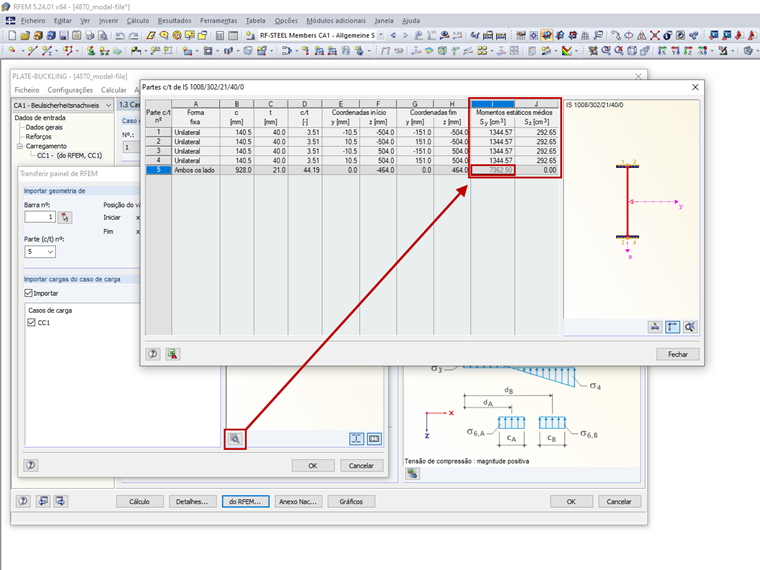Select CC1 - (do RFEM, CC1) tree item
This screenshot has width=760, height=570.
pos(69,156)
